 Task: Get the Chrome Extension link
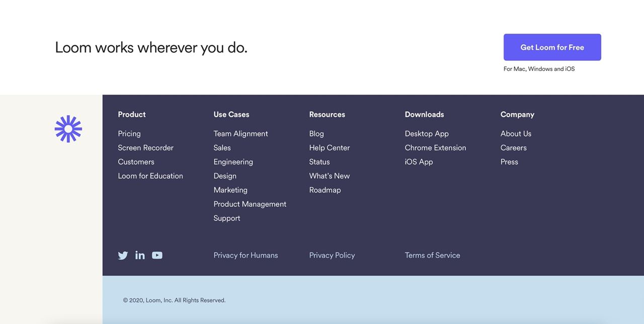(x=435, y=147)
